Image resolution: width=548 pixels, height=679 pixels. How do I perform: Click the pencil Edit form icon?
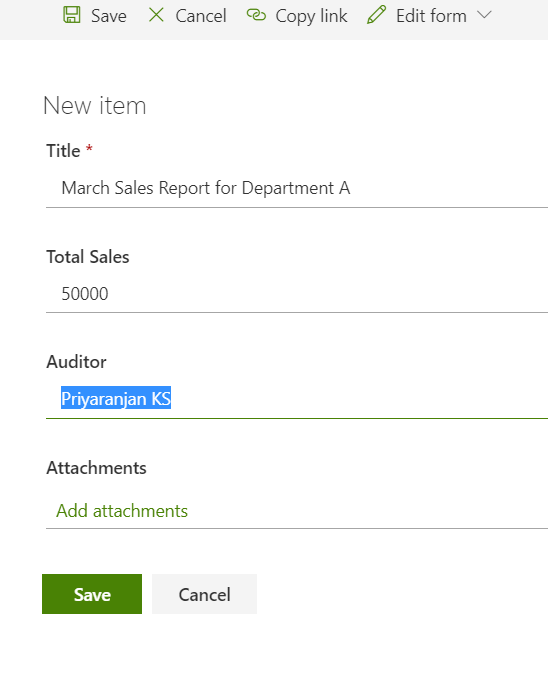click(376, 15)
